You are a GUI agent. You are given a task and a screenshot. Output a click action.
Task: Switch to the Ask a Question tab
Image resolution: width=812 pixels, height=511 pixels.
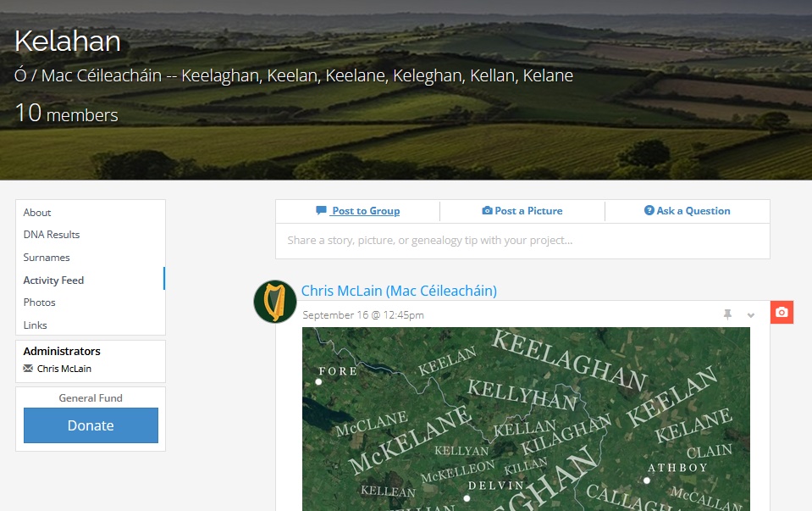click(x=688, y=211)
